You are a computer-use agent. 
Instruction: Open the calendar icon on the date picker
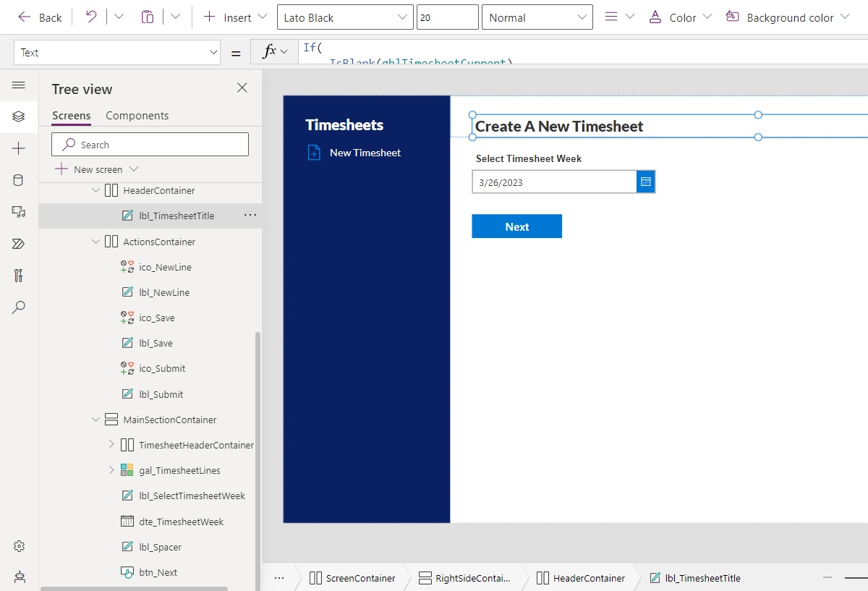tap(645, 182)
